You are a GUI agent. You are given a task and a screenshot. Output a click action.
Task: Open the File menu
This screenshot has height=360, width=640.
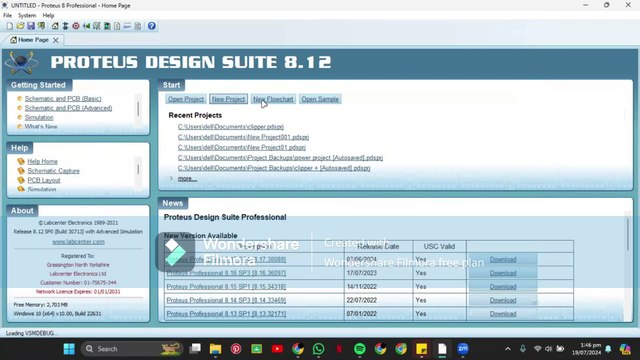7,16
